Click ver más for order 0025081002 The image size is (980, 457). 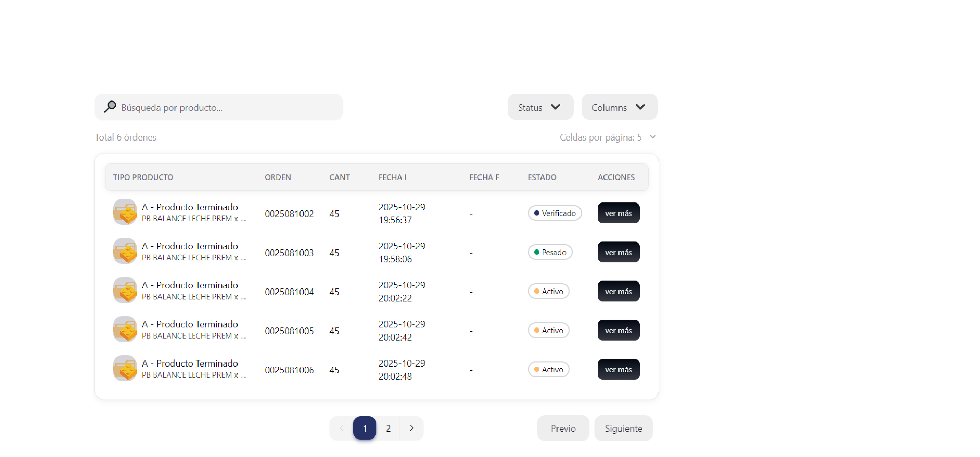[618, 213]
